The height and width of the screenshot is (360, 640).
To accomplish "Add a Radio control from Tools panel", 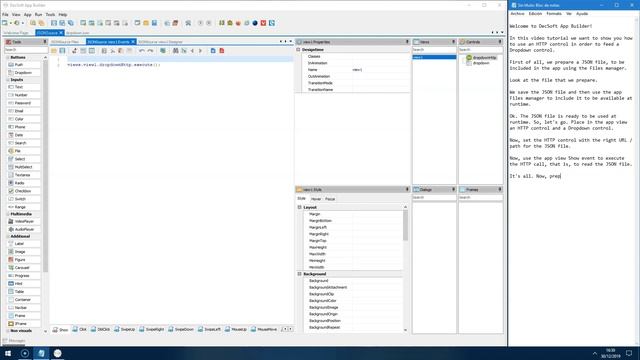I will (24, 183).
